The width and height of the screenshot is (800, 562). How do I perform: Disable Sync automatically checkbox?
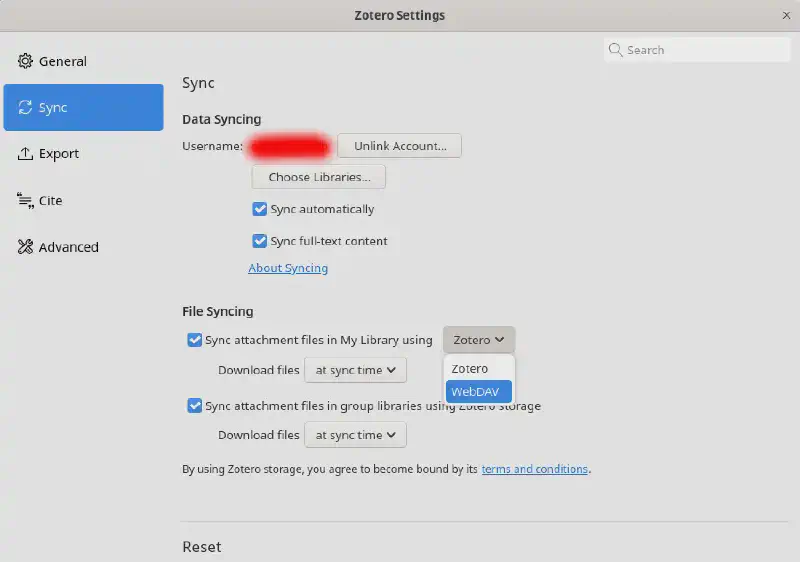point(260,210)
